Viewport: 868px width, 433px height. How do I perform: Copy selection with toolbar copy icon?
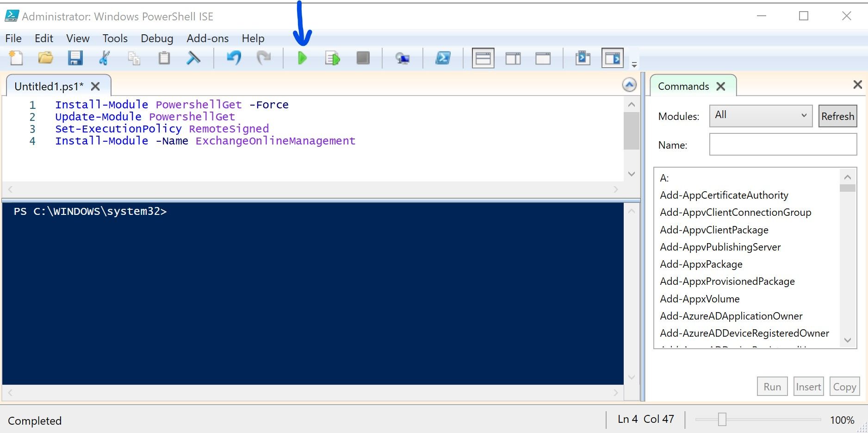[134, 58]
